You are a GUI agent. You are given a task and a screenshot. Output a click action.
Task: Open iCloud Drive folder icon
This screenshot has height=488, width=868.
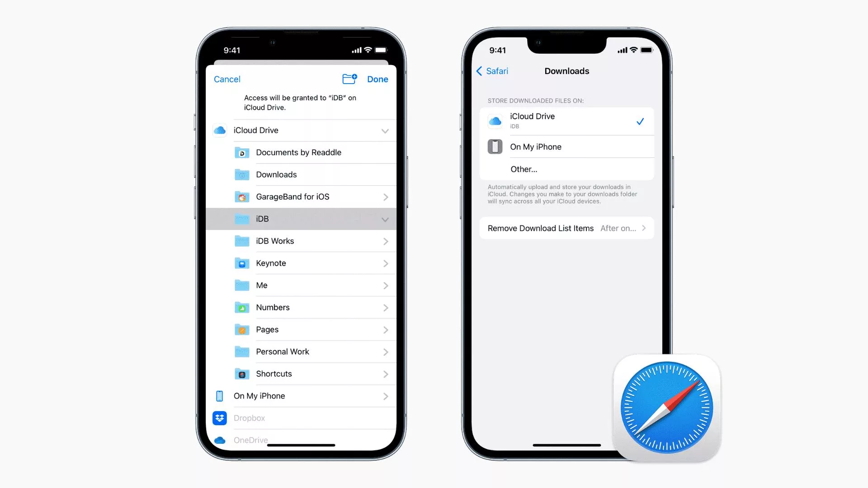(219, 130)
